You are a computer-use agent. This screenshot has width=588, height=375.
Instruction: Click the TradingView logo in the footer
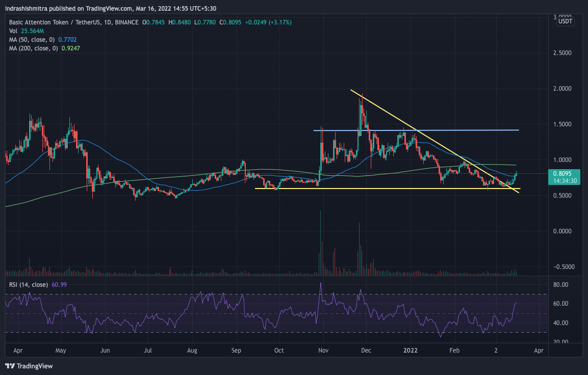[29, 366]
